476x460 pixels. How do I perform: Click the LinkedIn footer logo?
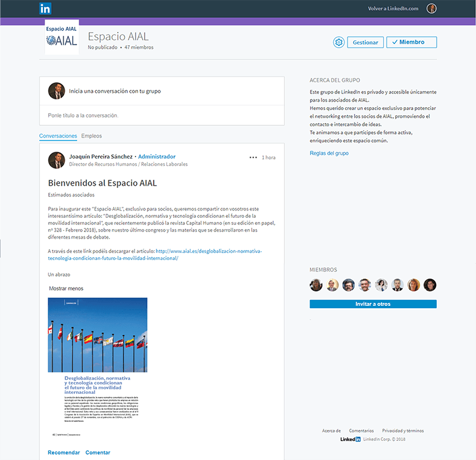[350, 439]
